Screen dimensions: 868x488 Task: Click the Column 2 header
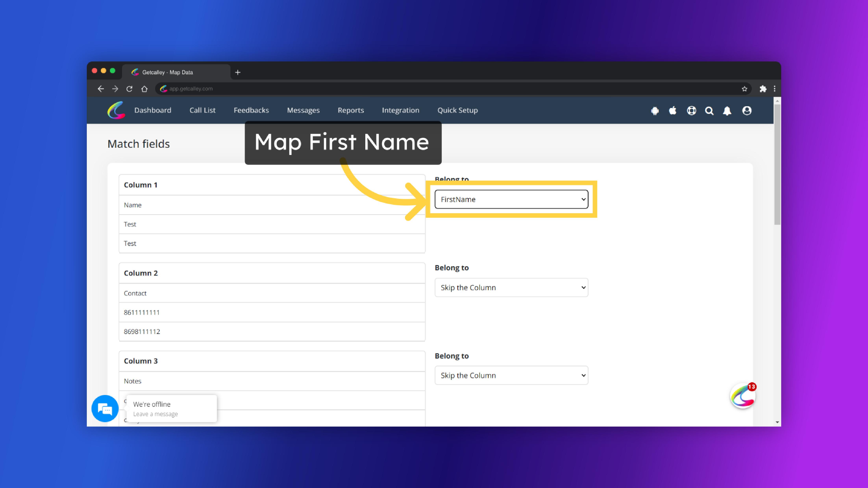(272, 273)
